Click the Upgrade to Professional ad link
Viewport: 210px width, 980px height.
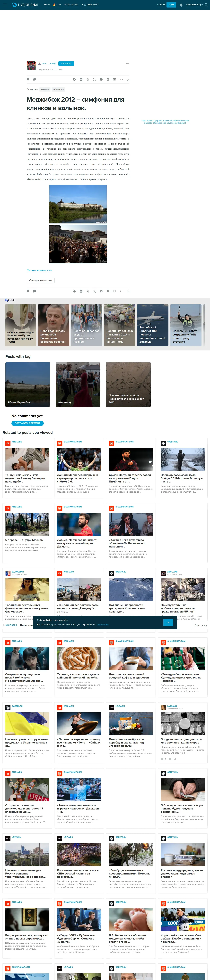click(165, 122)
